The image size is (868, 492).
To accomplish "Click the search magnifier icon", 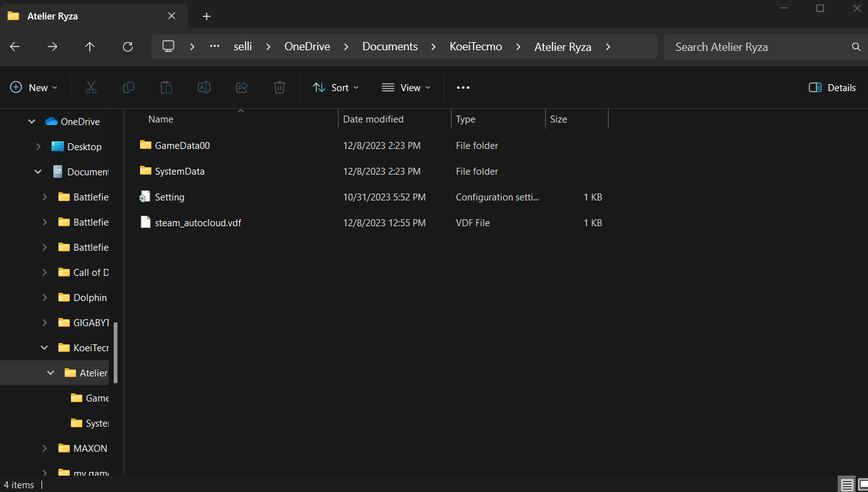I will (x=856, y=46).
